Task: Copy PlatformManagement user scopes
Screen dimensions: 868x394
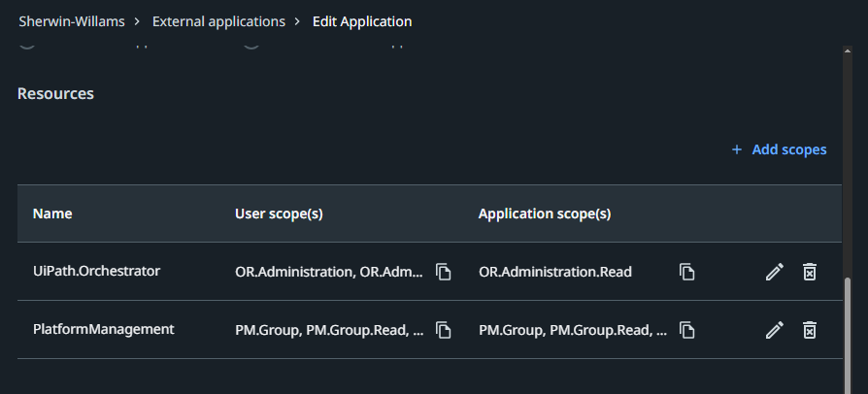Action: [x=444, y=330]
